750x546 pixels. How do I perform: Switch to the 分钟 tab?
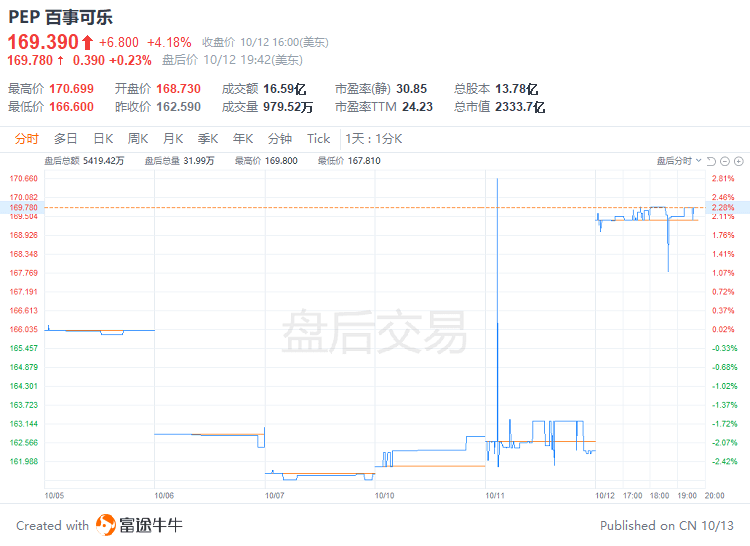[280, 139]
